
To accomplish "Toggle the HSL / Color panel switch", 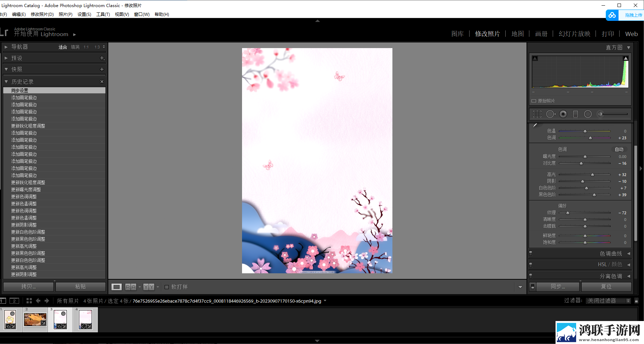I will click(530, 264).
